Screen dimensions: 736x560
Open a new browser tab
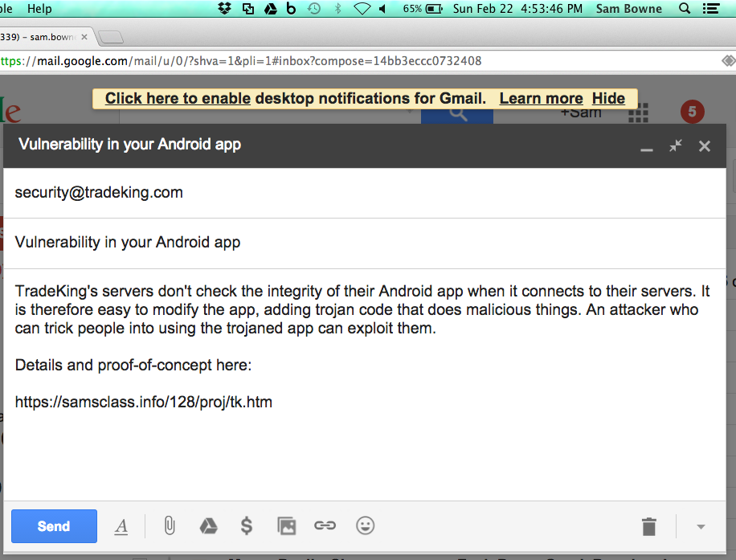point(110,37)
